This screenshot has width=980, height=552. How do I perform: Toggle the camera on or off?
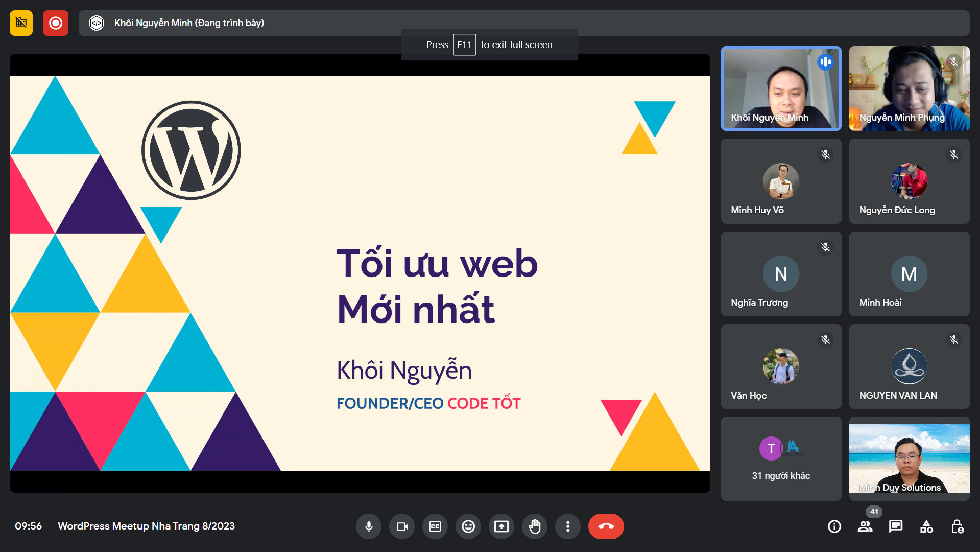(x=402, y=526)
